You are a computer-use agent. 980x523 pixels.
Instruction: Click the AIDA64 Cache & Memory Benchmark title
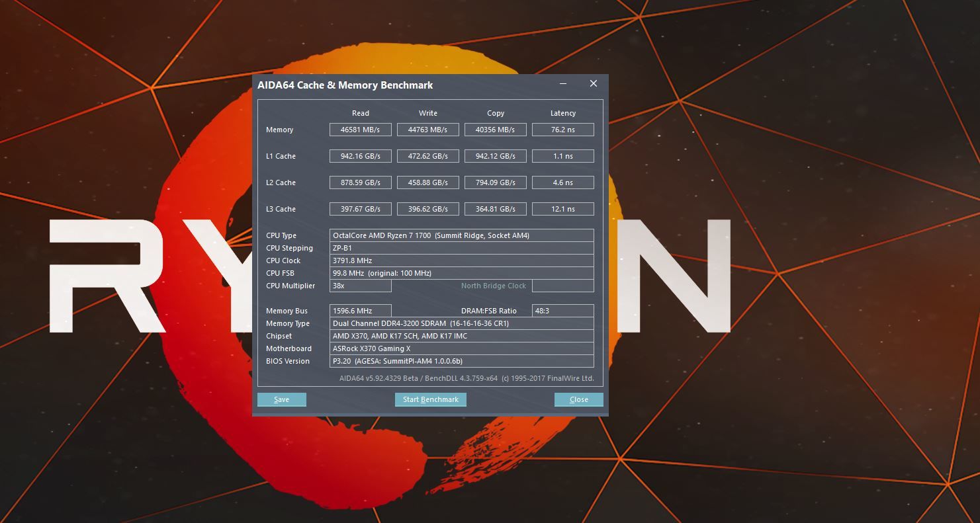pyautogui.click(x=345, y=85)
